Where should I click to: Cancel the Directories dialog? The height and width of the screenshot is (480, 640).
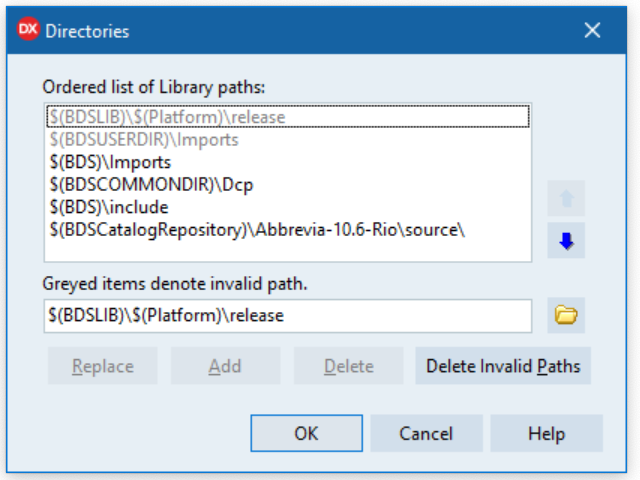[427, 434]
